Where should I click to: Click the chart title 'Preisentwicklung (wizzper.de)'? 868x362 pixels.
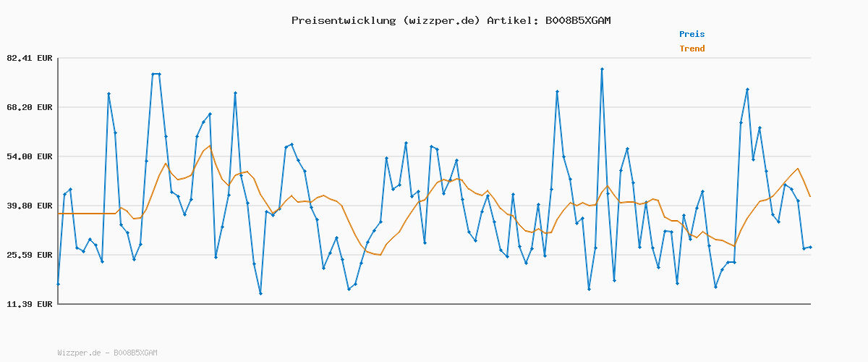point(386,20)
